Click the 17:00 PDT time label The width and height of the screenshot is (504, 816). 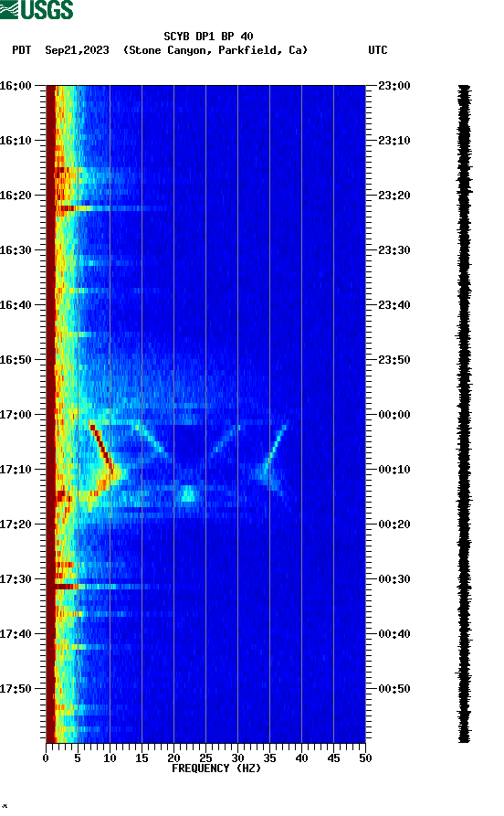click(16, 414)
